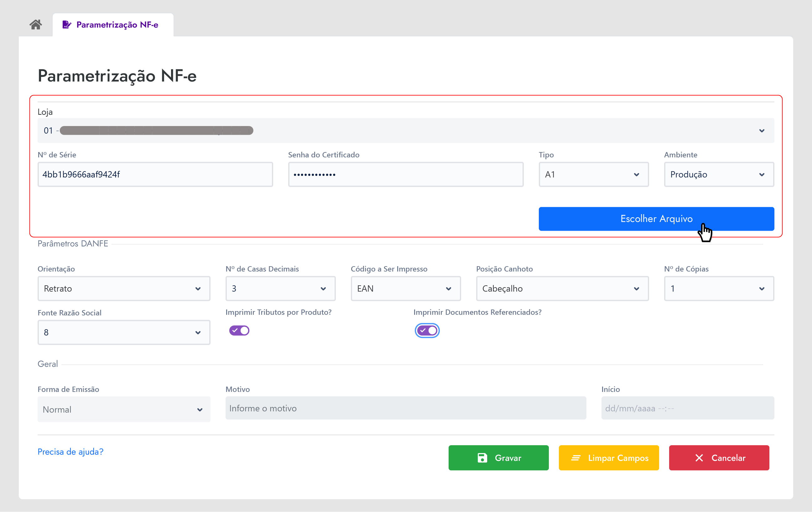Open the Tipo dropdown showing A1
This screenshot has height=512, width=812.
[x=593, y=175]
